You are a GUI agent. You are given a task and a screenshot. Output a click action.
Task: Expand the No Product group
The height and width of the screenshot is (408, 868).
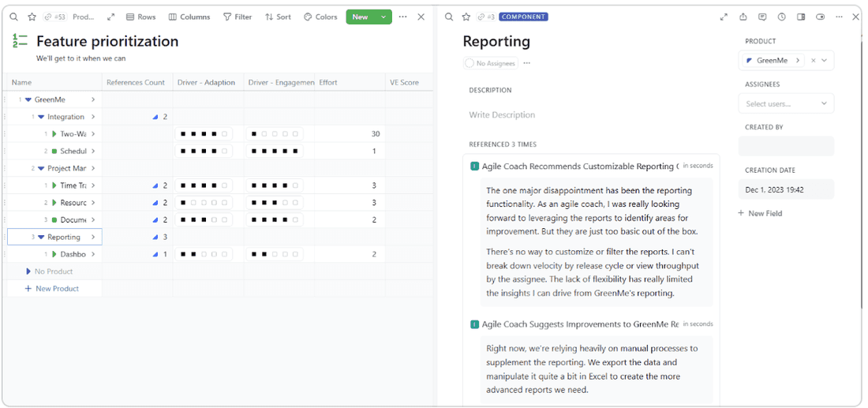(x=28, y=271)
